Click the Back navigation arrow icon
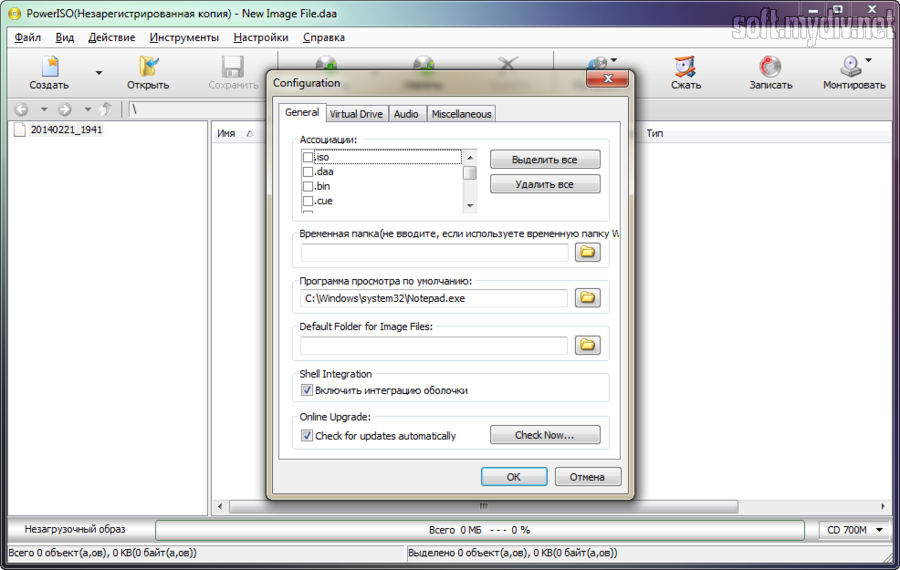 (x=21, y=109)
